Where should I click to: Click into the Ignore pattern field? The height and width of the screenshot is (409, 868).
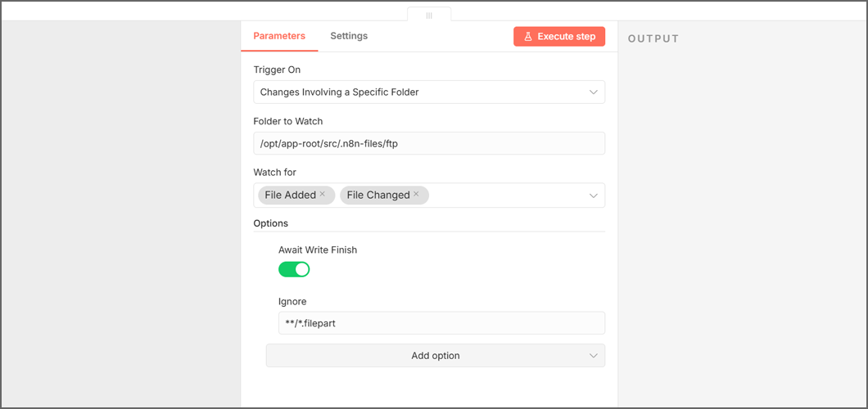[x=441, y=323]
